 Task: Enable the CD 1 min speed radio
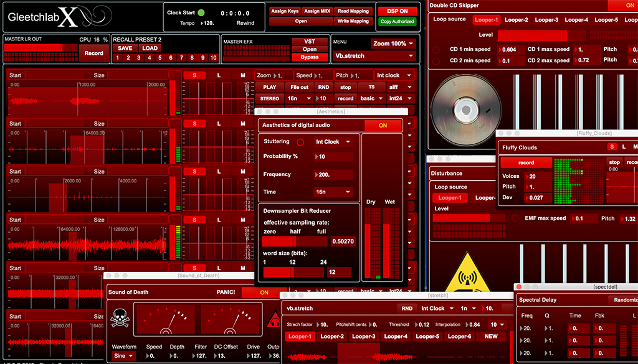click(436, 49)
